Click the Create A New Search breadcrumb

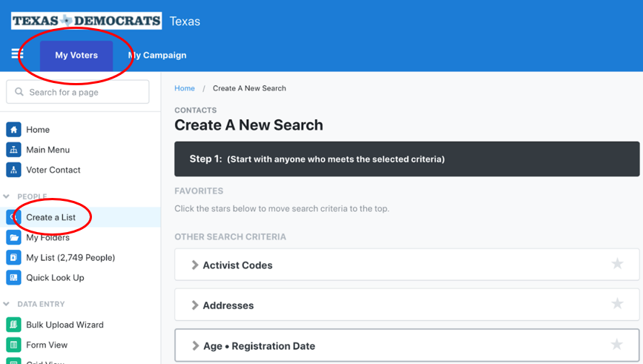point(249,88)
